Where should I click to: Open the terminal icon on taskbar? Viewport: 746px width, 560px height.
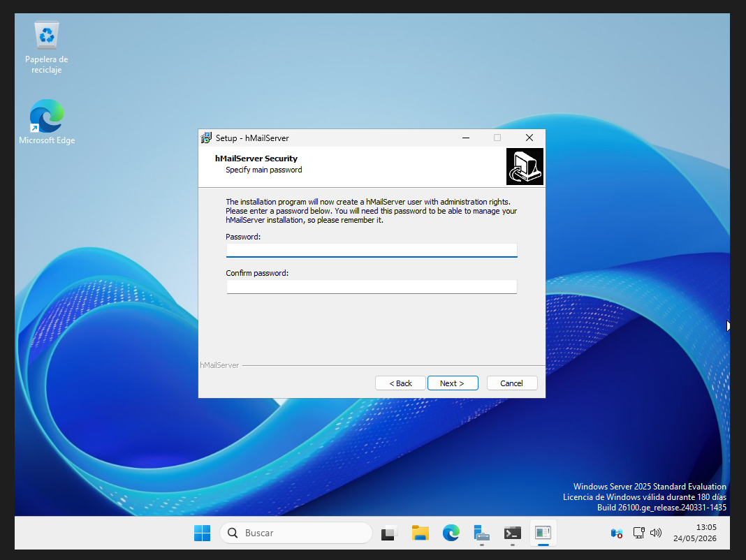click(x=513, y=533)
